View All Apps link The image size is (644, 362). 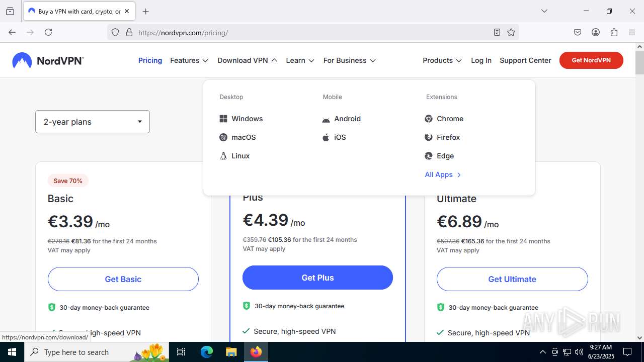(x=443, y=174)
